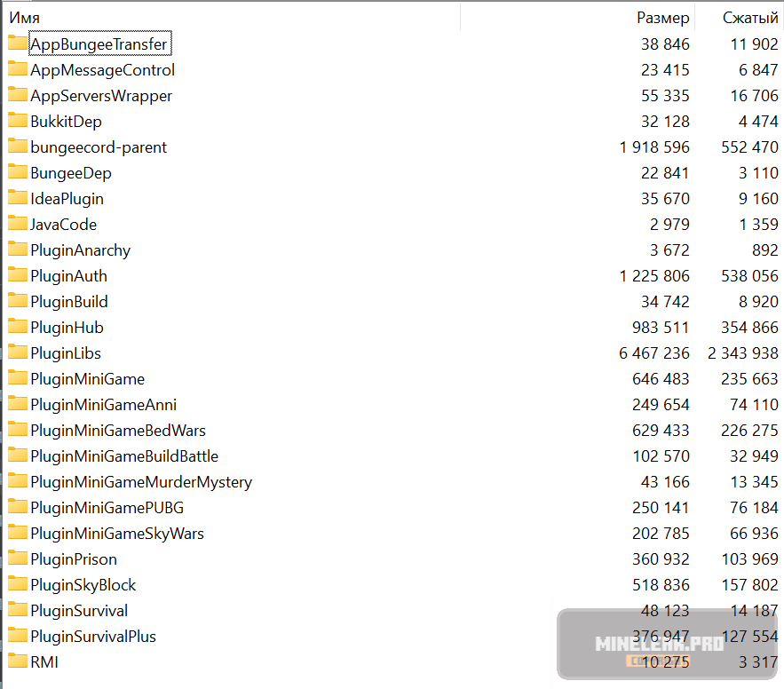Sort by Сжатый column header
784x689 pixels.
[x=750, y=18]
